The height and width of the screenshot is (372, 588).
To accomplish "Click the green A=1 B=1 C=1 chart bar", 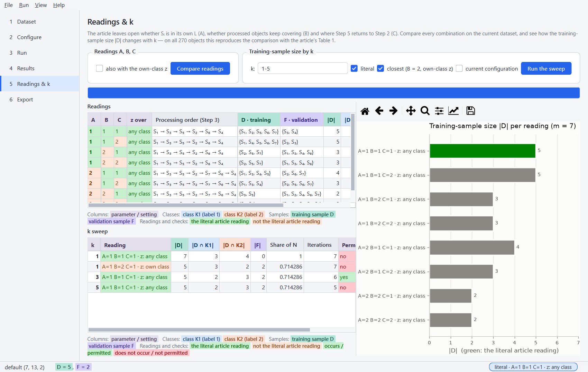I will click(x=483, y=151).
